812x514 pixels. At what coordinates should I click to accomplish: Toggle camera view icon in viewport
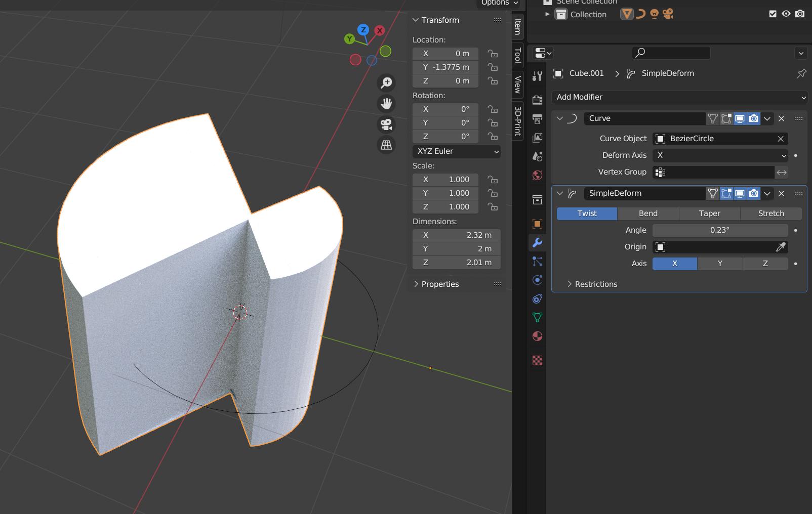pos(386,124)
